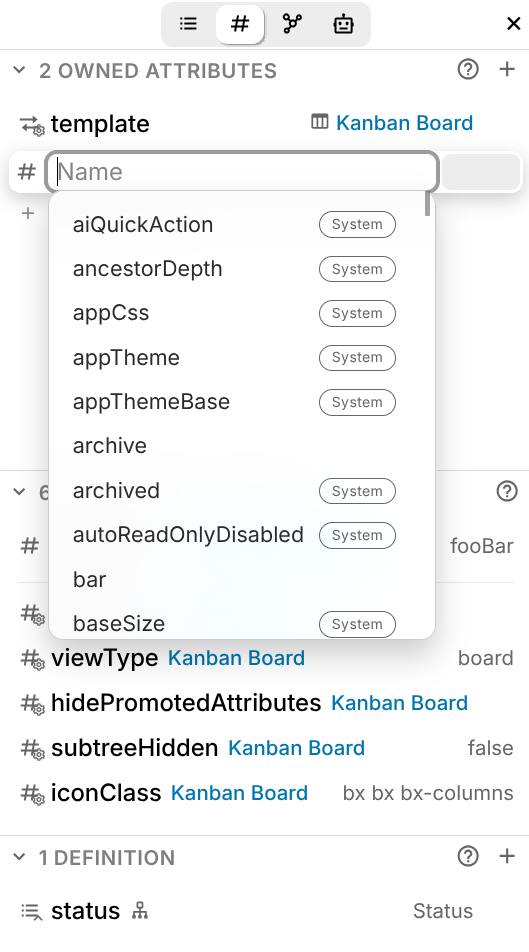The image size is (529, 952).
Task: Collapse the inherited attributes section chevron
Action: point(19,491)
